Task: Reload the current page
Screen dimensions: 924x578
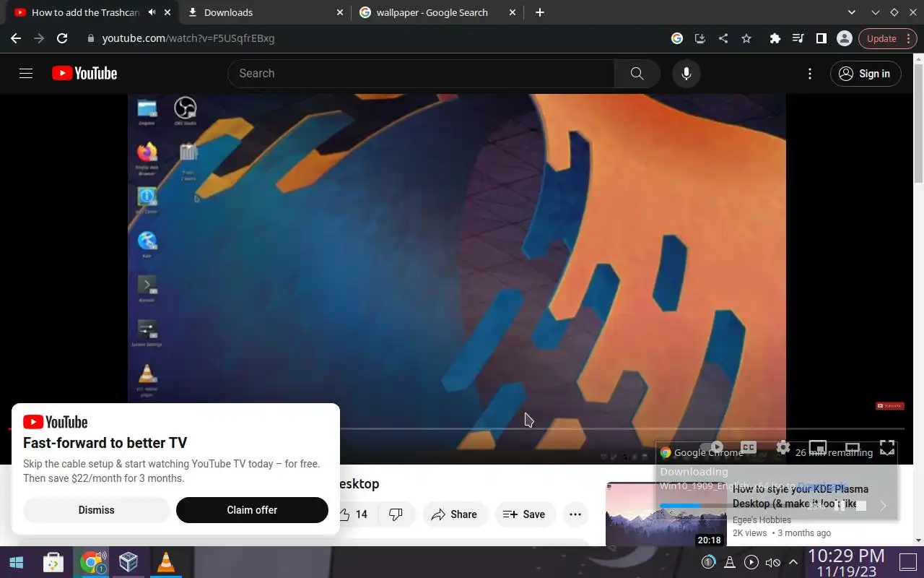Action: point(62,38)
